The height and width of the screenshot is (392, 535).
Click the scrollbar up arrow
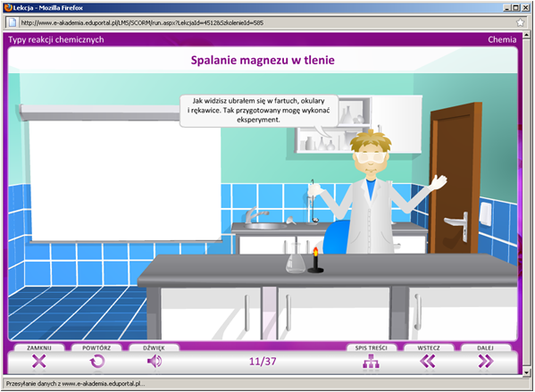point(526,35)
